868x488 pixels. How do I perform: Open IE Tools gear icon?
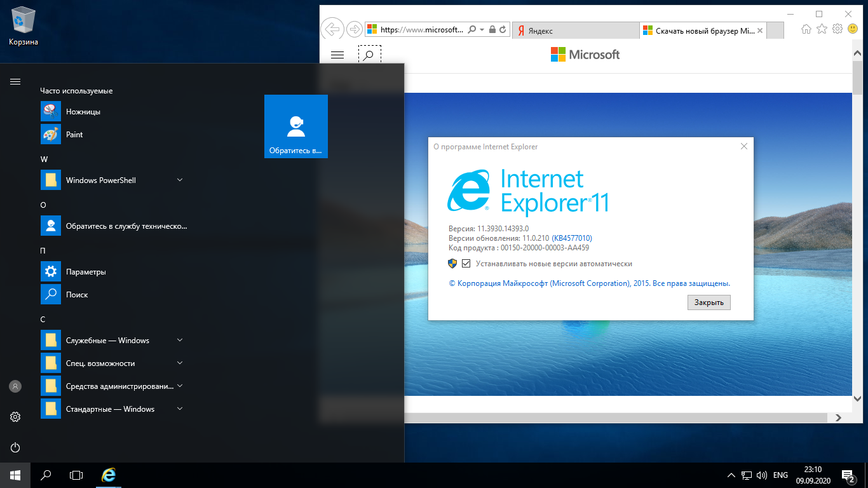pos(837,29)
